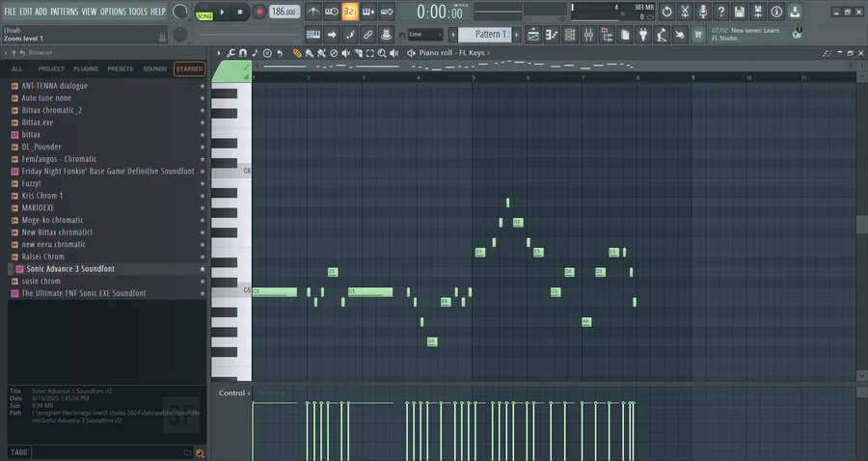This screenshot has width=868, height=461.
Task: Add a new pattern with plus button
Action: tap(517, 35)
